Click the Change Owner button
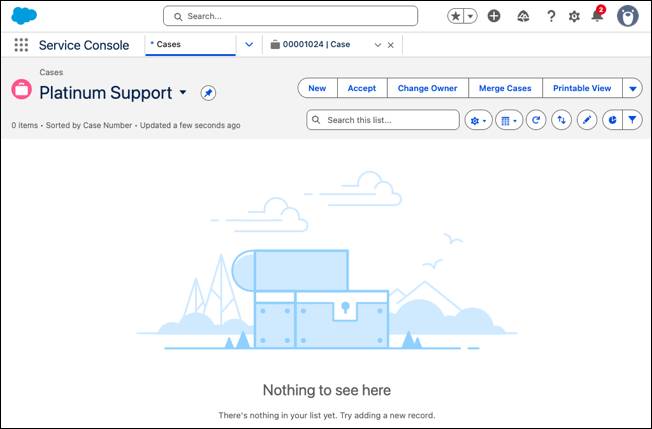652x429 pixels. (427, 88)
